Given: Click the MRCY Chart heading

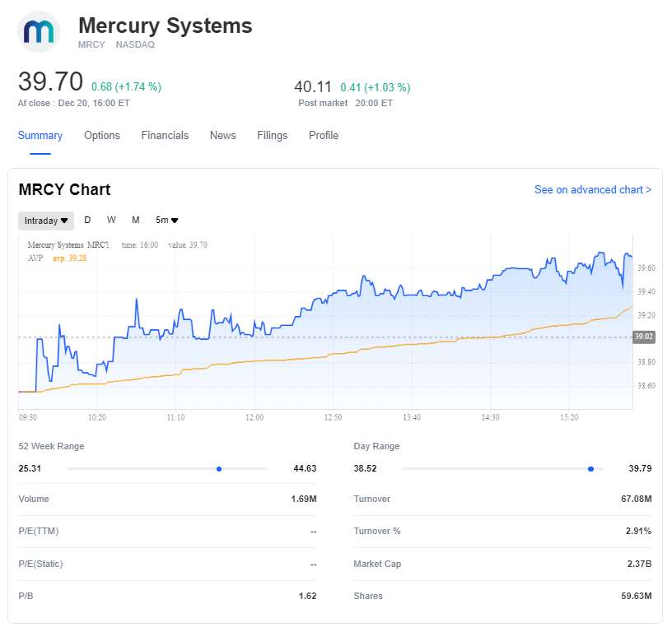Looking at the screenshot, I should [64, 190].
